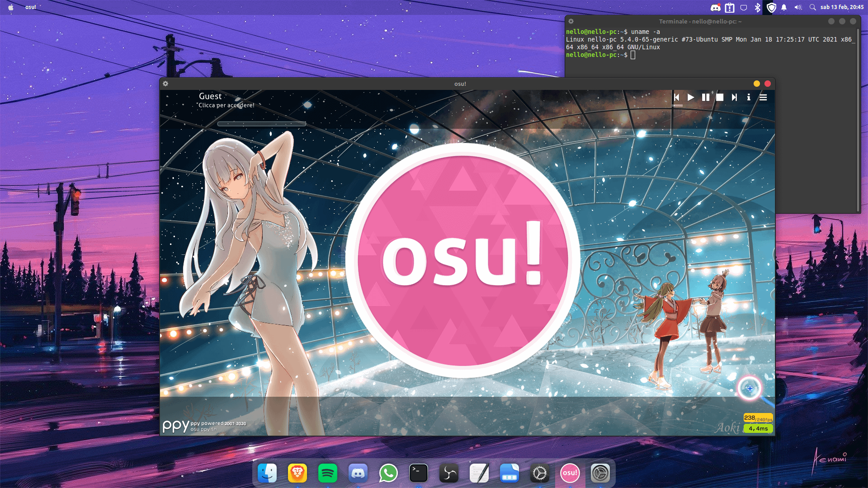868x488 pixels.
Task: Open Discord from the dock
Action: [x=358, y=473]
